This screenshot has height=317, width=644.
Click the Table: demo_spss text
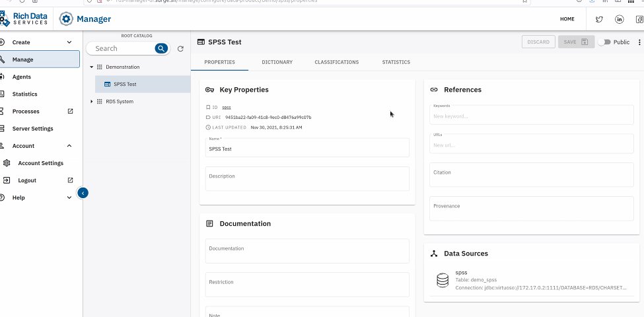pos(476,280)
